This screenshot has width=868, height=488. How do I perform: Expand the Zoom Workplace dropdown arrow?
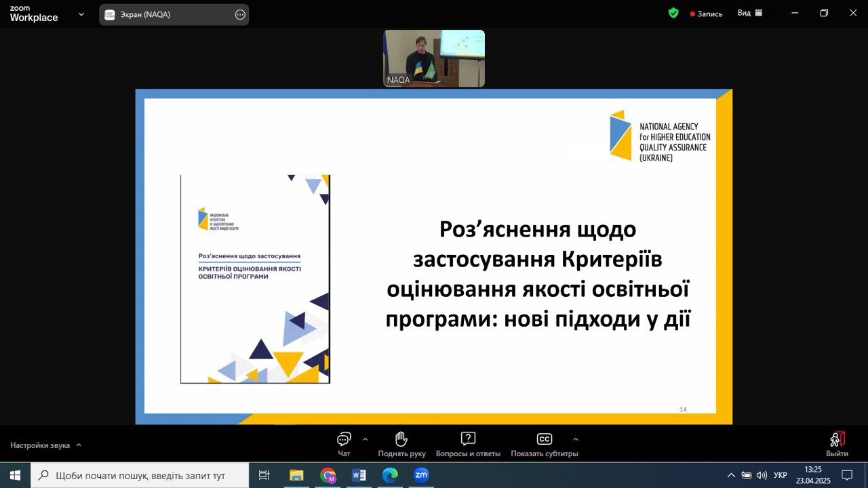pos(81,14)
